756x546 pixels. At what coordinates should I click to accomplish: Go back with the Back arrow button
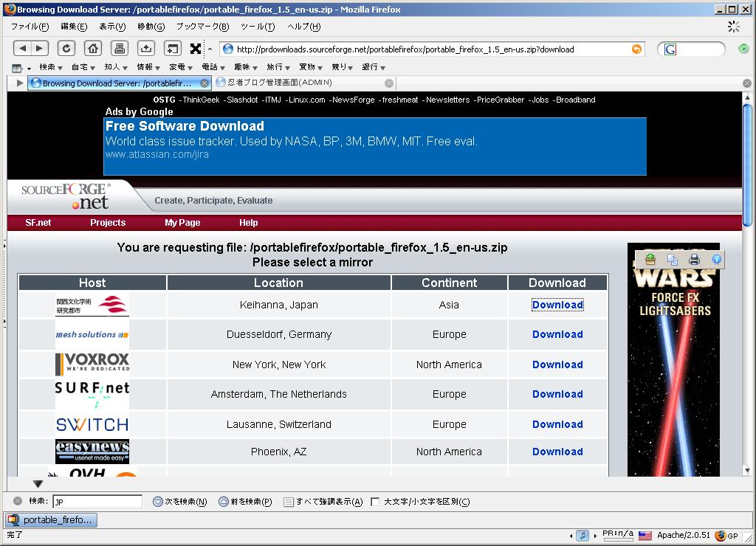tap(23, 48)
